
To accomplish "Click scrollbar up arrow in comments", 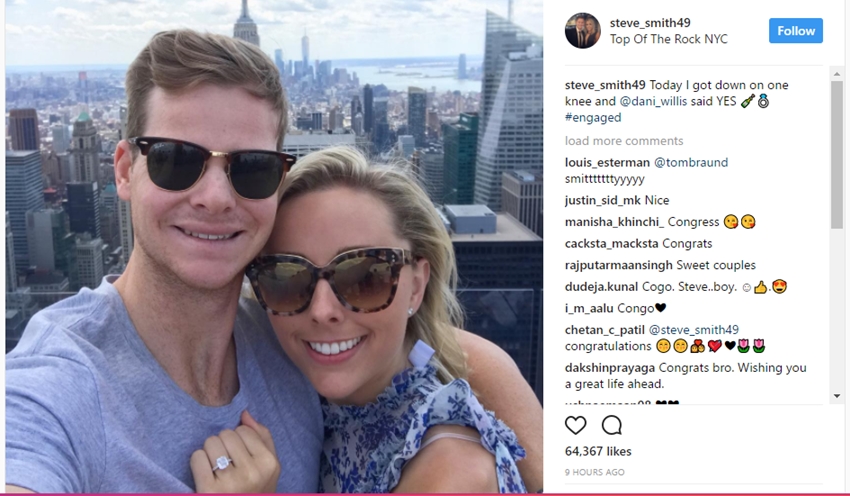I will point(836,73).
